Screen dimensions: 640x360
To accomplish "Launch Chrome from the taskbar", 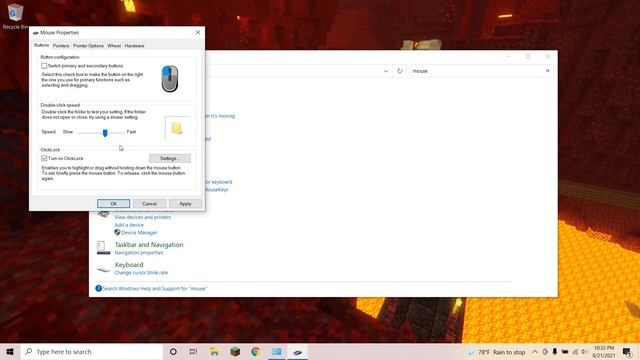I will [256, 351].
